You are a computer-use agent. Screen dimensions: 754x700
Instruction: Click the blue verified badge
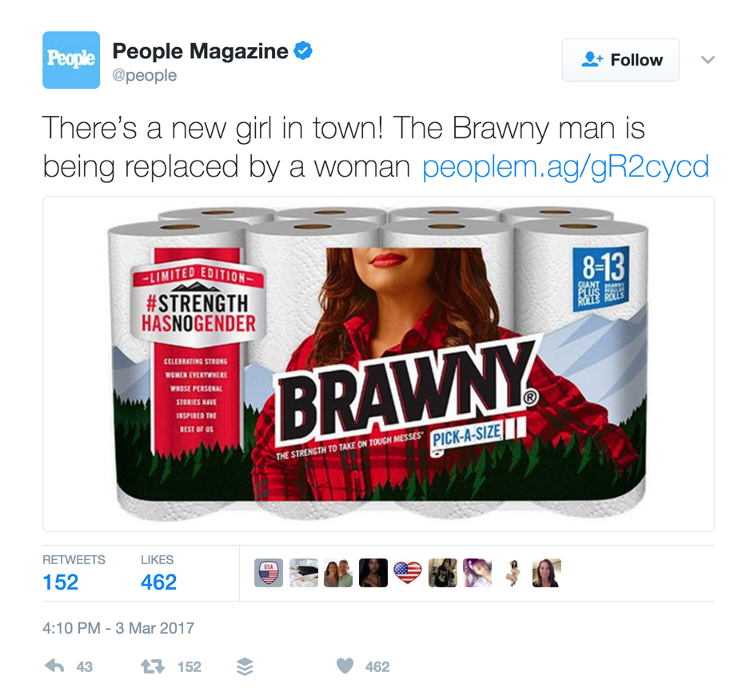[303, 50]
